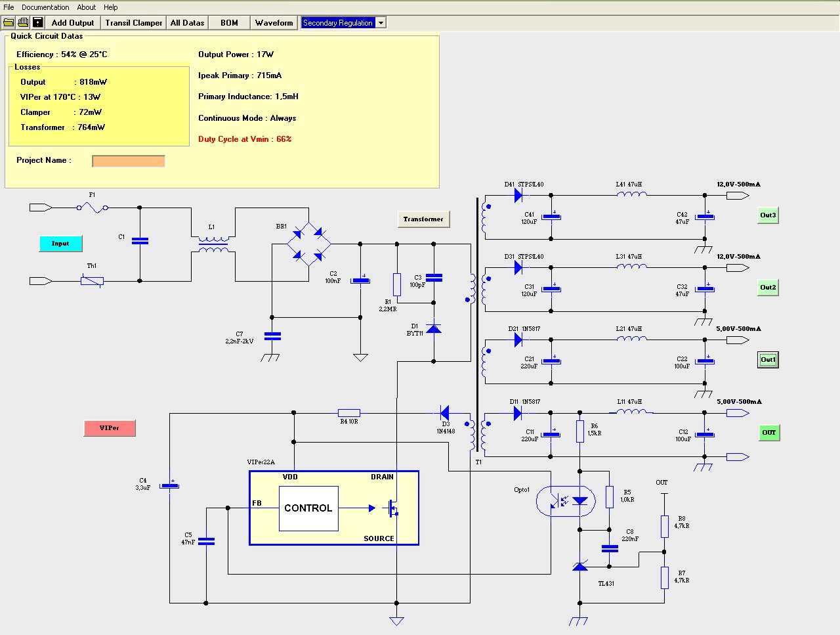Click the CONTROL block in VIPer22A
840x635 pixels.
308,508
